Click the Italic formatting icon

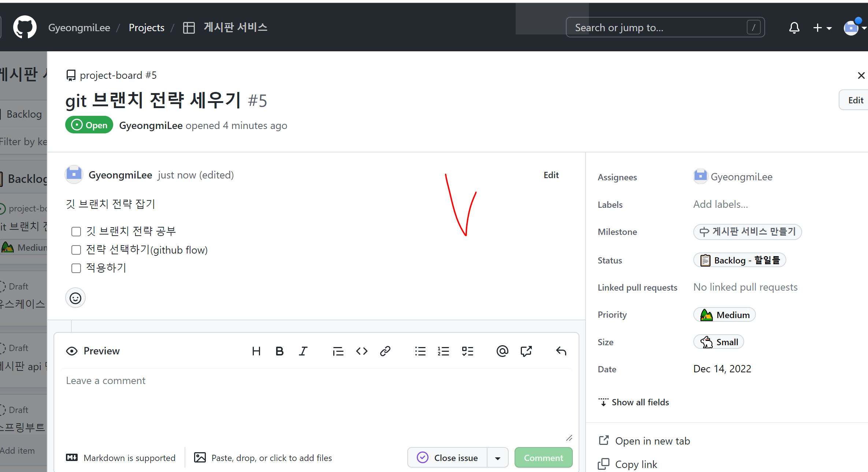tap(303, 351)
